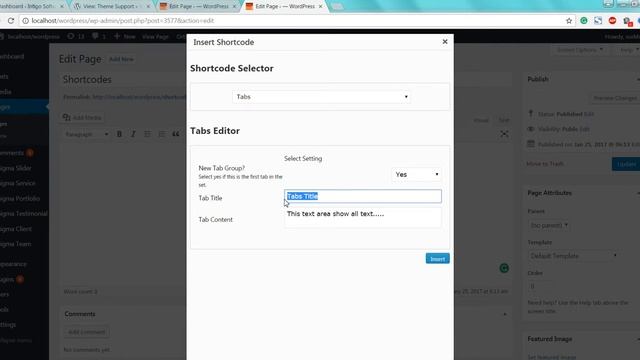Click the blockquote icon in editor toolbar
The height and width of the screenshot is (360, 640).
pyautogui.click(x=176, y=134)
